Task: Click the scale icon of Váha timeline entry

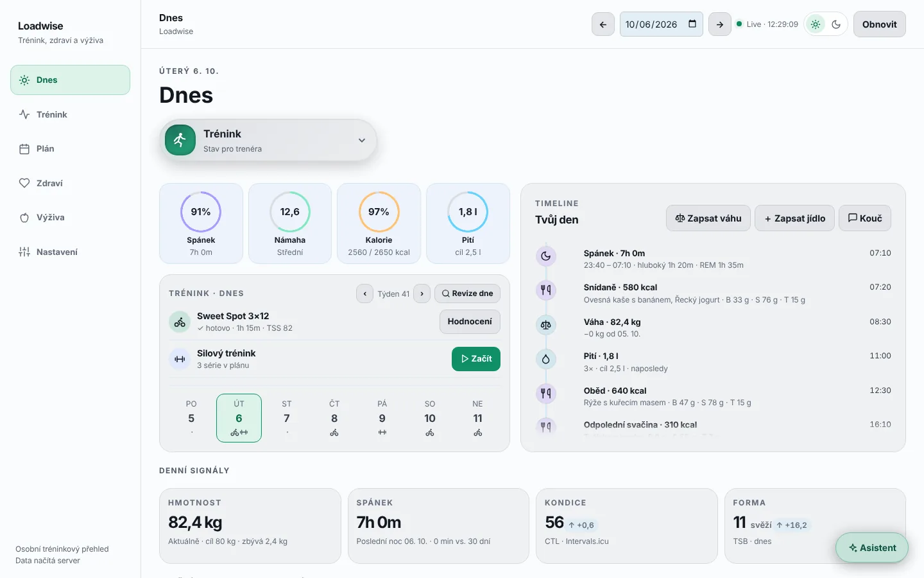Action: coord(546,324)
